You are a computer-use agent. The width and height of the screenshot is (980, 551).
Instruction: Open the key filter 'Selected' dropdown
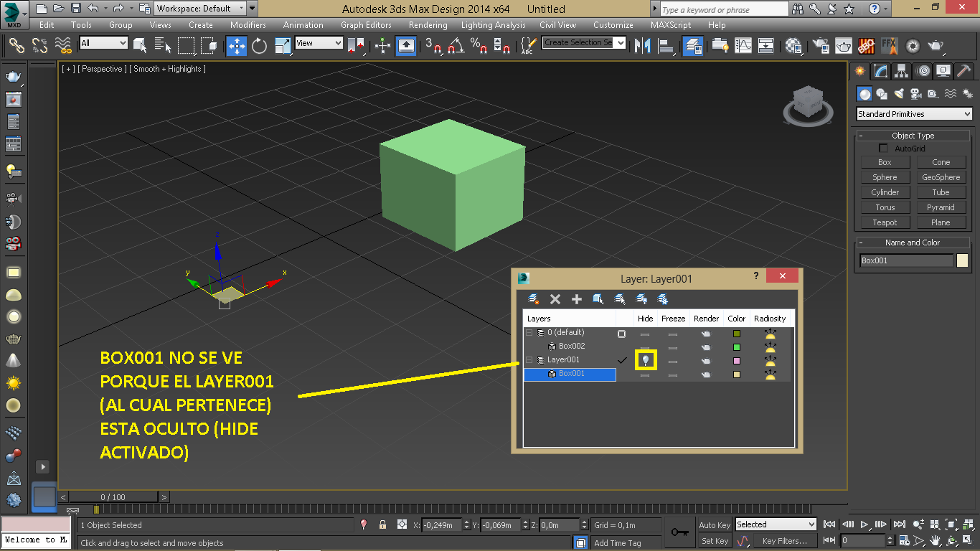(x=776, y=524)
